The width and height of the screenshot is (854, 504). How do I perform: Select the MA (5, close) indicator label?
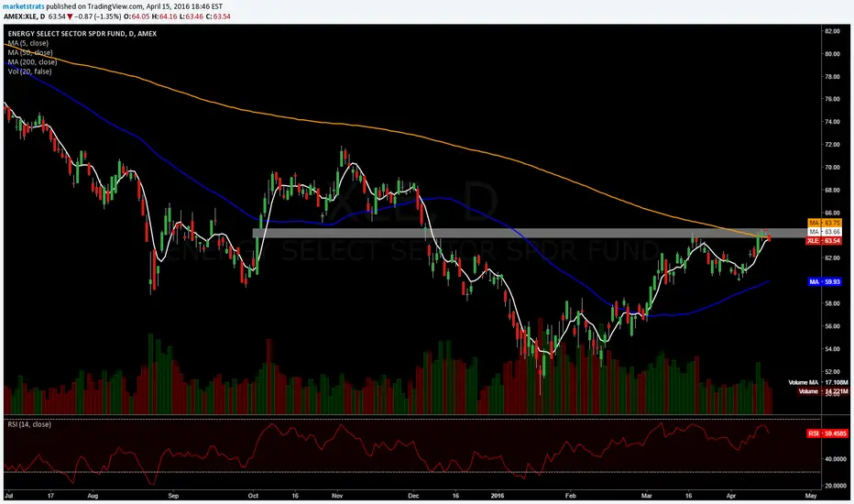click(28, 43)
